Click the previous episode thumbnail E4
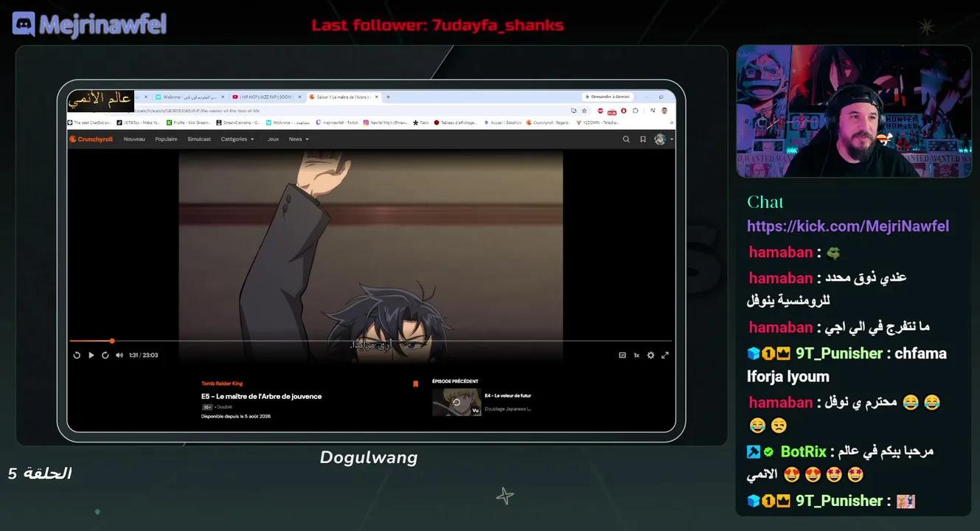 [x=456, y=403]
